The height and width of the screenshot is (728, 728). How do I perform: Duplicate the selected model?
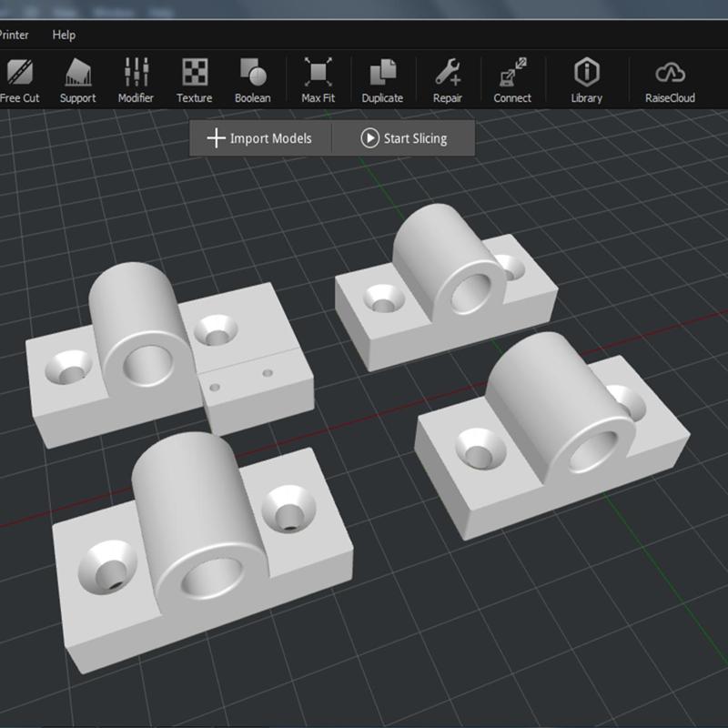382,80
